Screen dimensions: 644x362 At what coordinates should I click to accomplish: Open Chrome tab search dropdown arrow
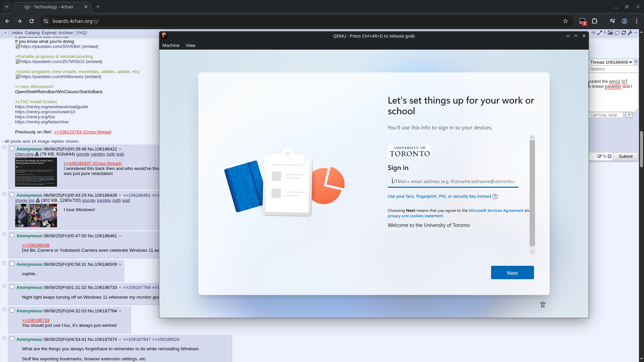coord(6,7)
